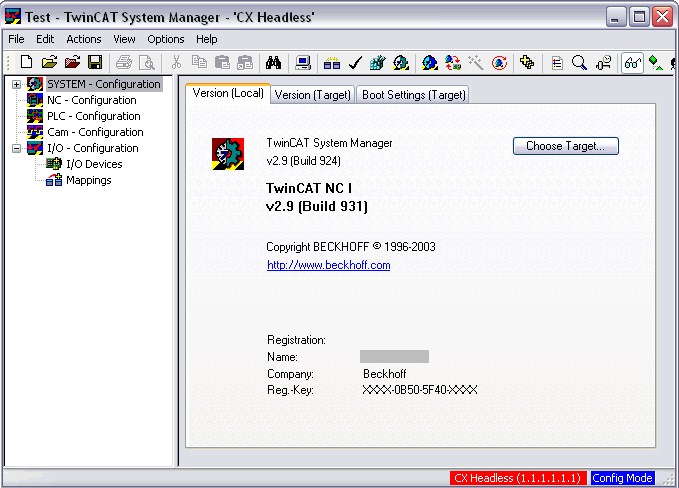Click the XXXX-0B50-5F40-XXXX registration key text

coord(420,390)
